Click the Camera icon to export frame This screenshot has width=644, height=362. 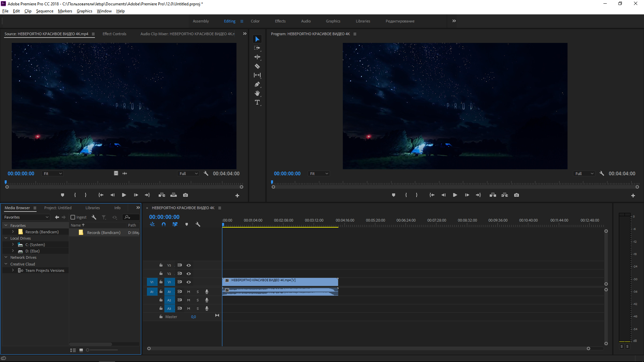[517, 195]
